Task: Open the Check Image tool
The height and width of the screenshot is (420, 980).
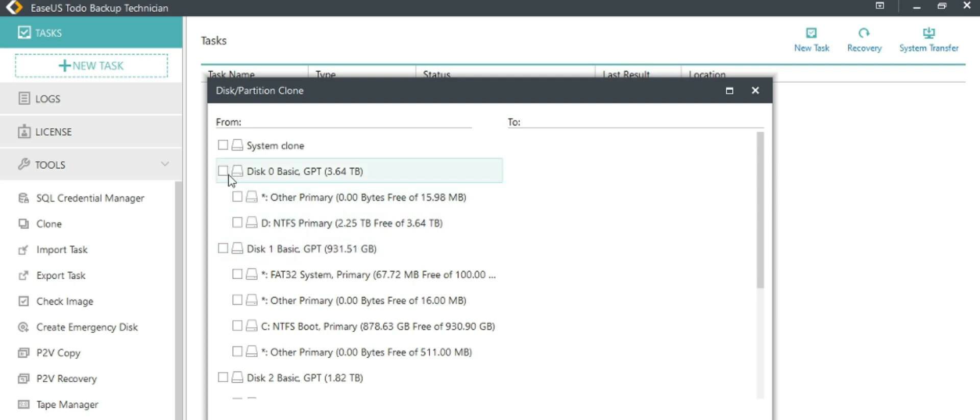Action: [65, 301]
